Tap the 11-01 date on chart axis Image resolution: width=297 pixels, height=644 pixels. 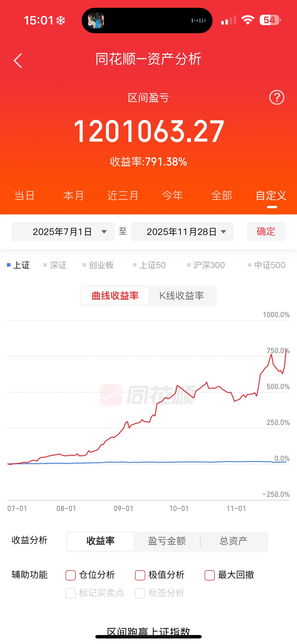tap(236, 509)
